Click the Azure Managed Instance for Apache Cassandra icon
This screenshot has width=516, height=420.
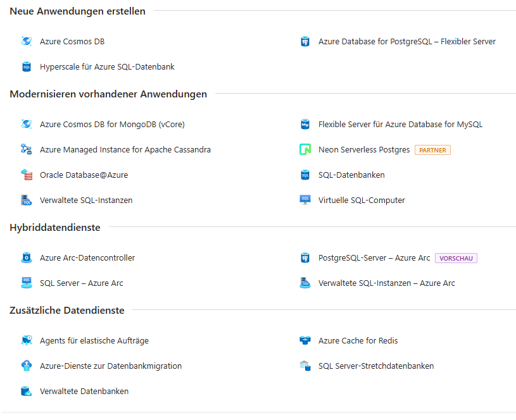(x=26, y=149)
